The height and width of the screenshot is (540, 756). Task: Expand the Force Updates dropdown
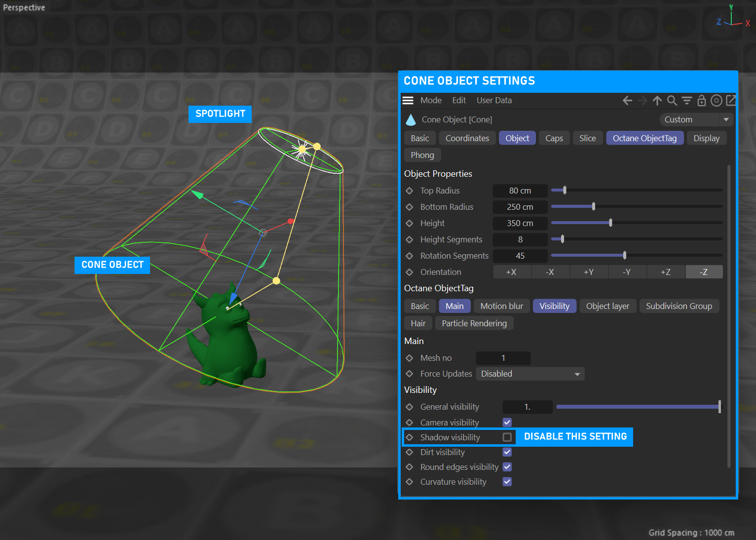pos(530,374)
